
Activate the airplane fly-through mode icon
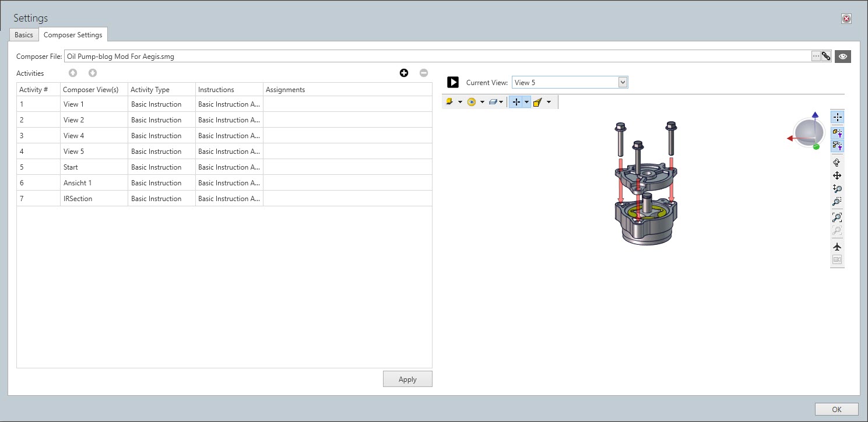(x=837, y=247)
